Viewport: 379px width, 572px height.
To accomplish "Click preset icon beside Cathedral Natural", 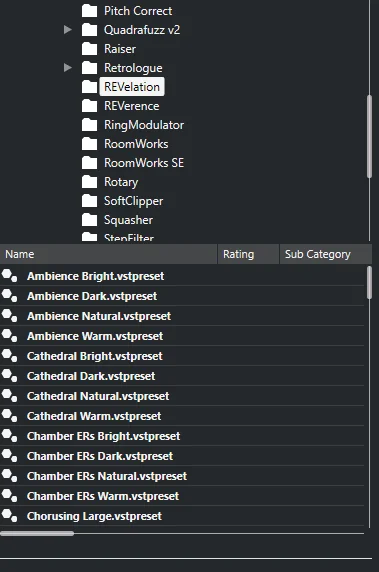I will click(9, 396).
